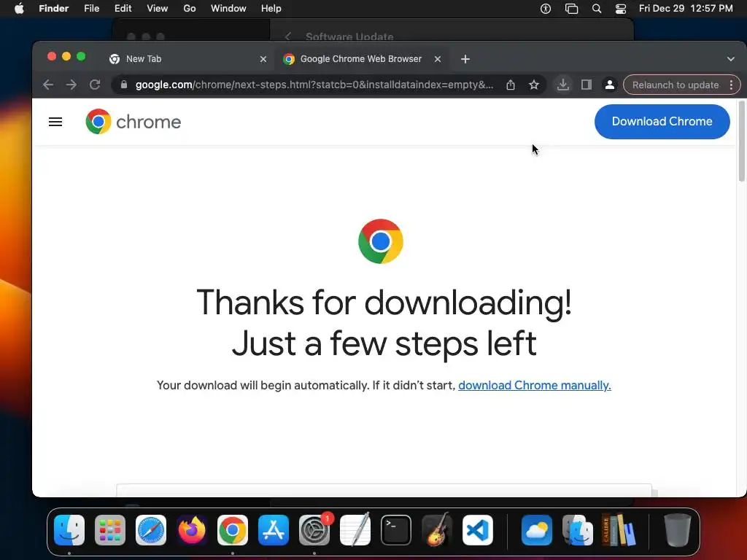Click the date and time in menu bar
The image size is (747, 560).
click(x=686, y=9)
